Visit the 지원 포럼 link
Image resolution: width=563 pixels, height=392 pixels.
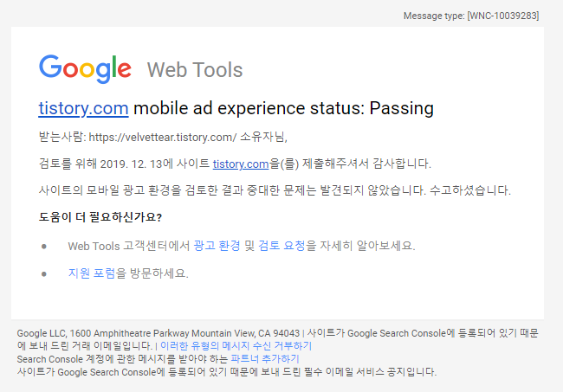tap(92, 273)
